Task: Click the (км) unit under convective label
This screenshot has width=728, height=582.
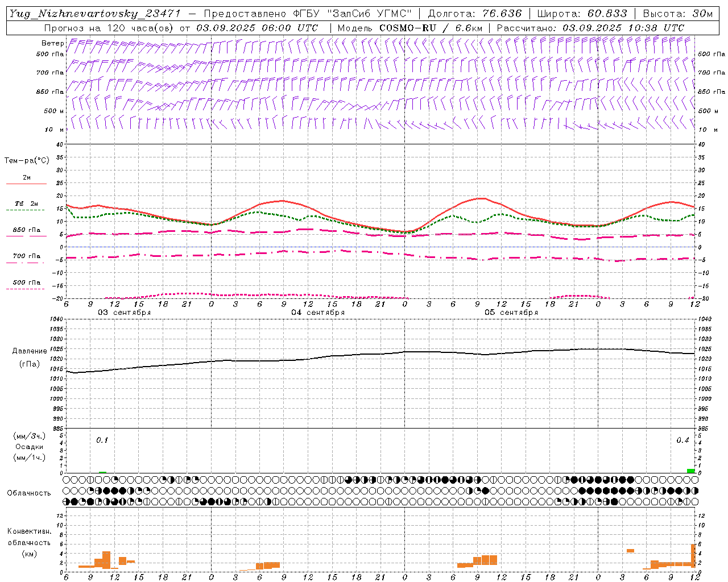Action: (29, 554)
